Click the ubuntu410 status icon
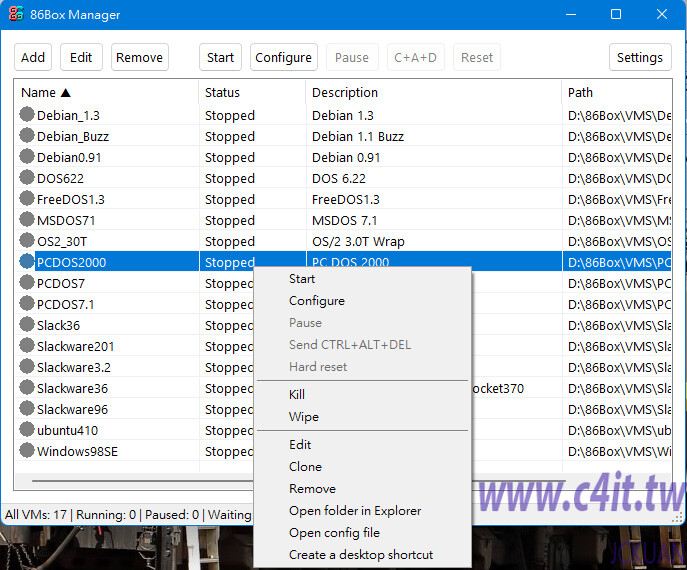687x570 pixels. pyautogui.click(x=27, y=430)
